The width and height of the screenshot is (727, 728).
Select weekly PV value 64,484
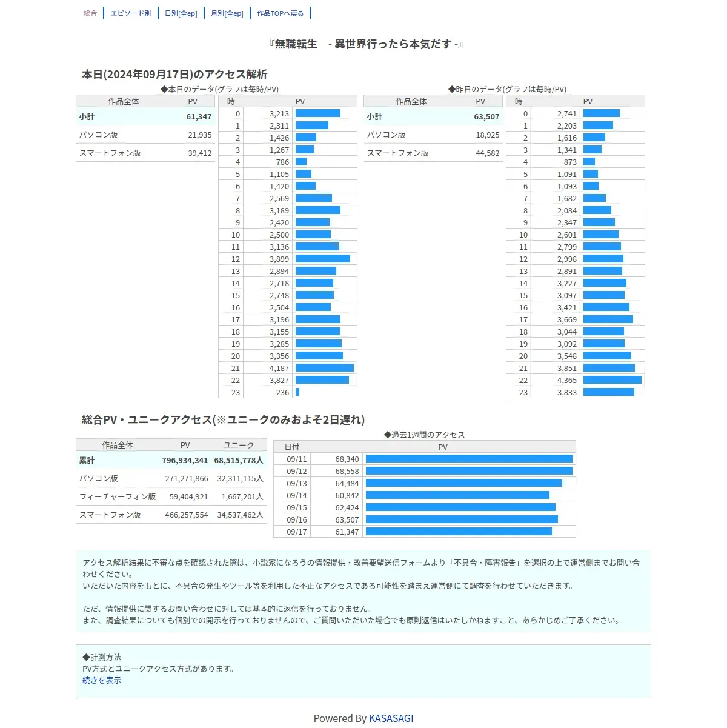tap(347, 483)
